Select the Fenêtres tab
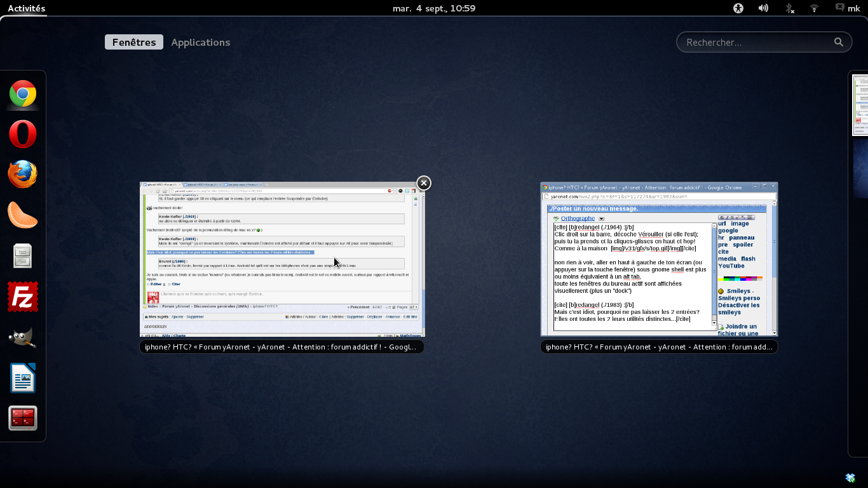 pyautogui.click(x=134, y=42)
